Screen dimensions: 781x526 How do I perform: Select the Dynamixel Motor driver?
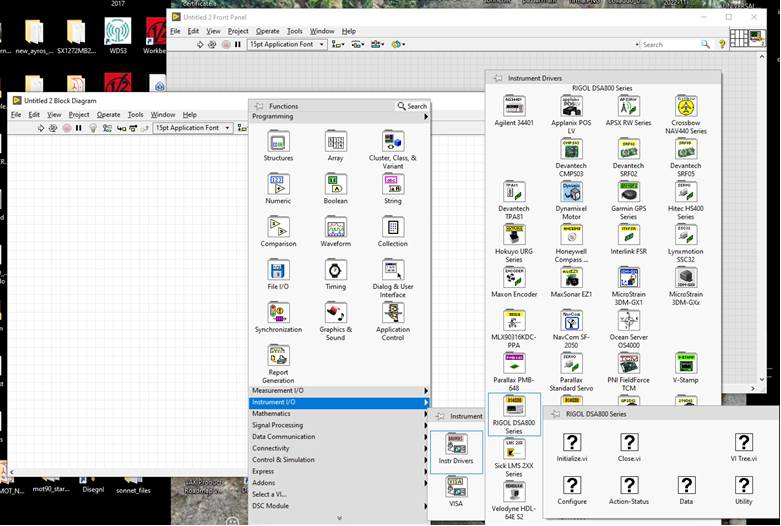571,192
